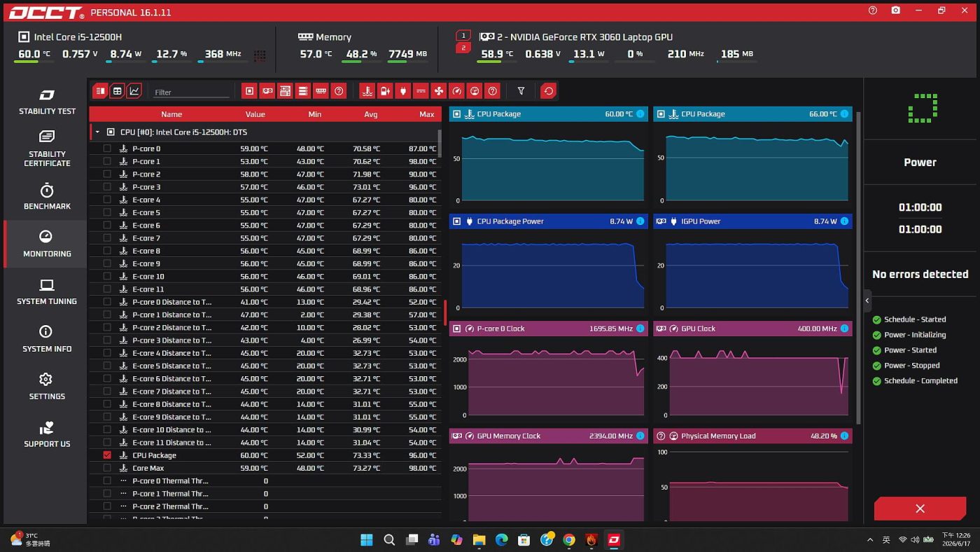Show hidden system tray icons chevron
This screenshot has height=552, width=980.
(x=870, y=540)
